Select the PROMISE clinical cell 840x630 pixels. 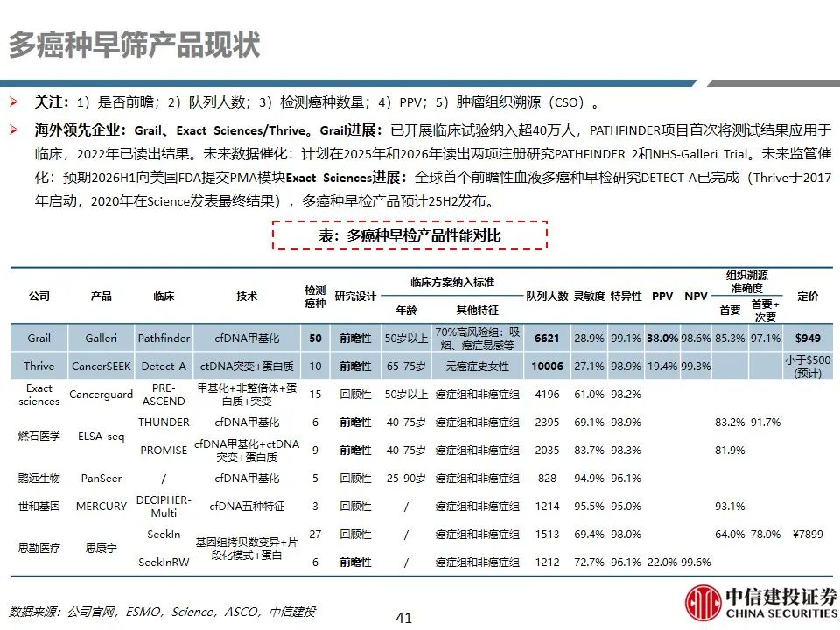(164, 451)
